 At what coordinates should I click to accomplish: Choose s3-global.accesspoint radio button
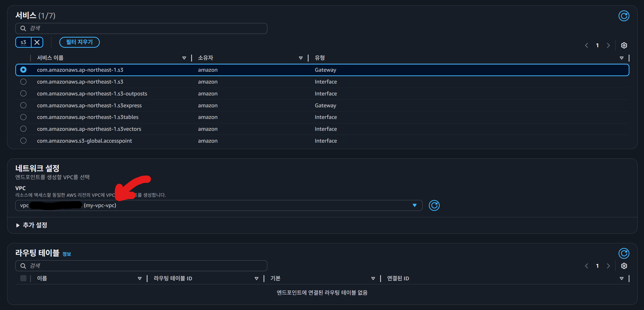[x=23, y=141]
